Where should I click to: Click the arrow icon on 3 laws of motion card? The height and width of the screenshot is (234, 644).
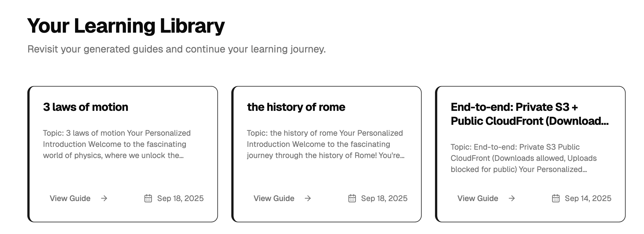[104, 198]
